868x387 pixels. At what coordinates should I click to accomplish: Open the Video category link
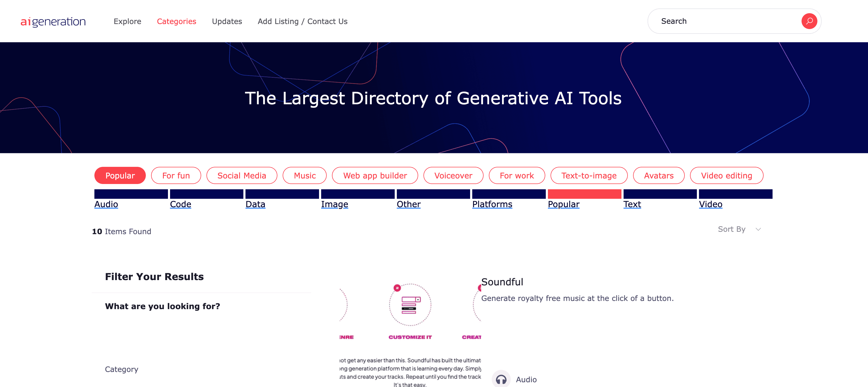(711, 204)
